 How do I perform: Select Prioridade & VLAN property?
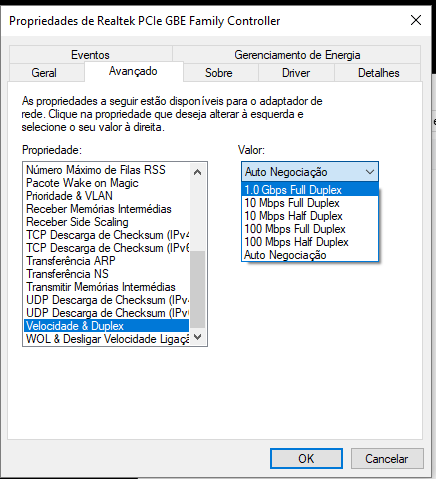107,196
